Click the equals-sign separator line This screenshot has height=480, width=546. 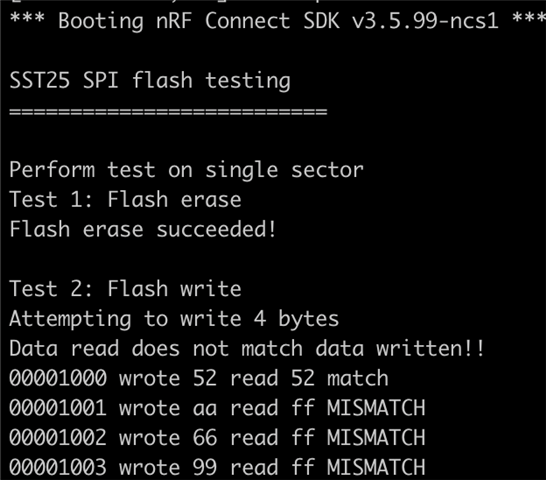[x=168, y=111]
